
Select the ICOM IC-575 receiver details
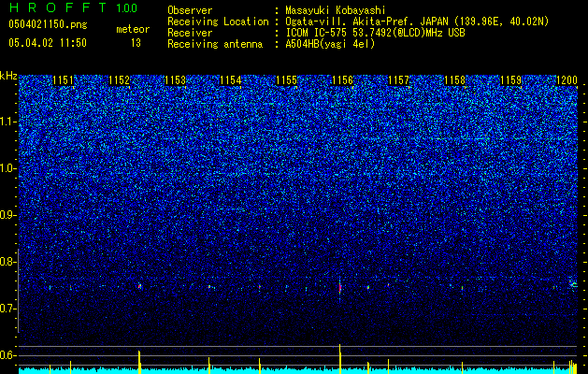coord(375,33)
